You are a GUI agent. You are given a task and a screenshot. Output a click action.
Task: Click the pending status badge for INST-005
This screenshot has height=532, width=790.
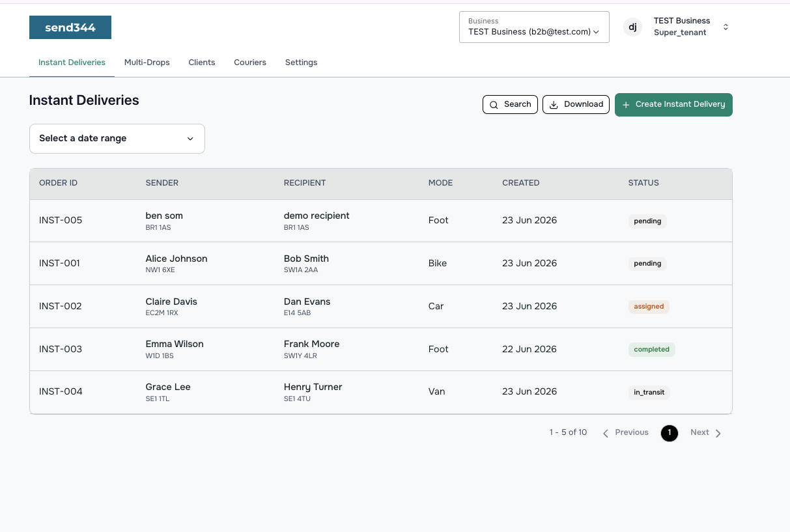647,221
